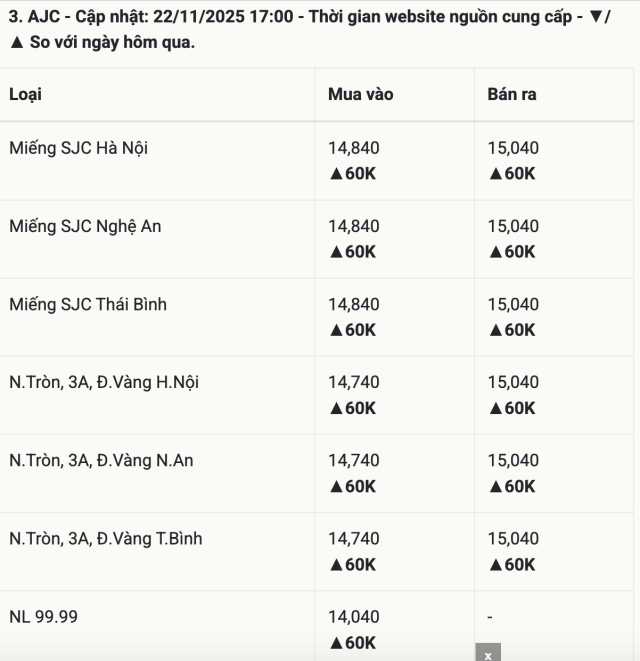Click the "Bán ra" column header

512,95
